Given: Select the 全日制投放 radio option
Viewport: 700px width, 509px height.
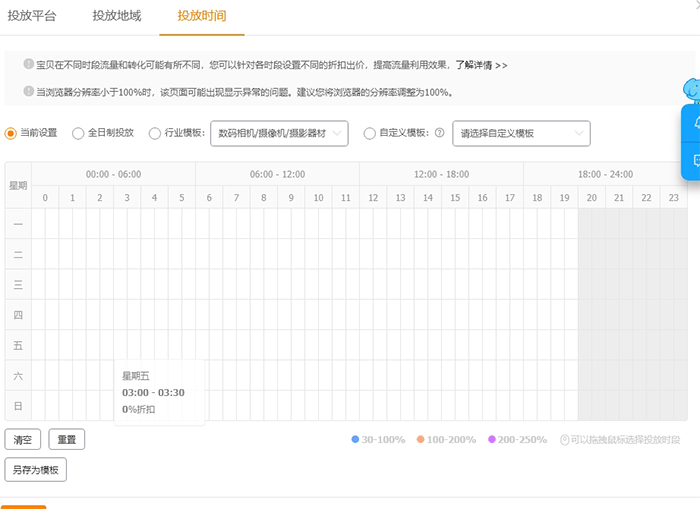Looking at the screenshot, I should 78,133.
